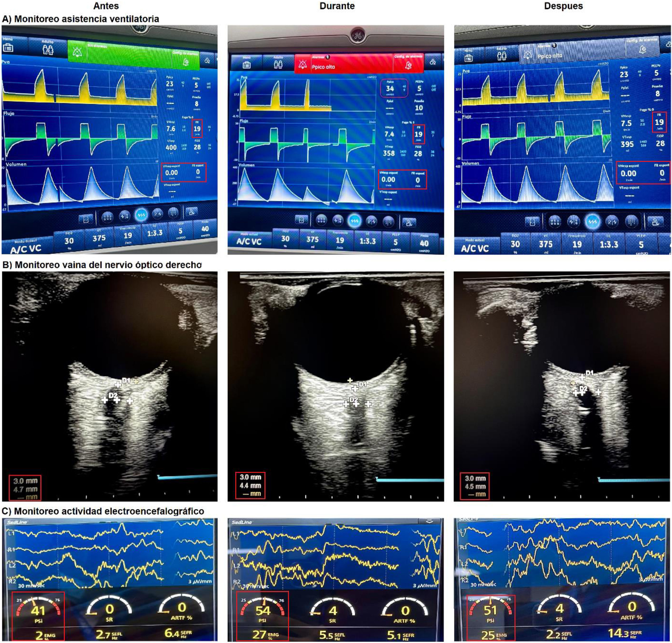Open Modo actual A/C VC on Antes ventilator
The height and width of the screenshot is (643, 672).
point(26,247)
